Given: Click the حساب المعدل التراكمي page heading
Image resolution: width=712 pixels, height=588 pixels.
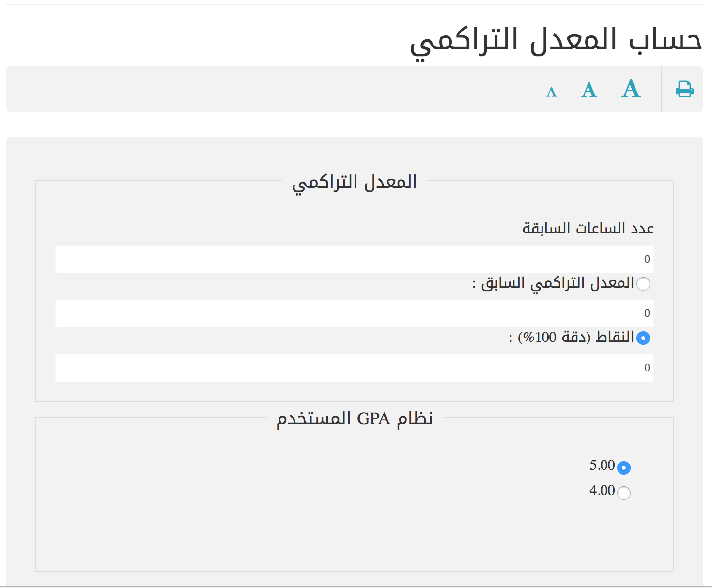Looking at the screenshot, I should (556, 41).
